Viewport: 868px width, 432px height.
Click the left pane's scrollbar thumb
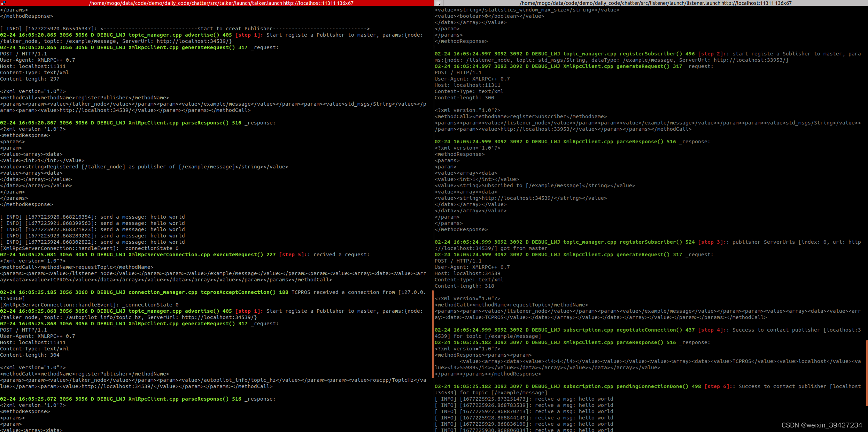[x=433, y=334]
